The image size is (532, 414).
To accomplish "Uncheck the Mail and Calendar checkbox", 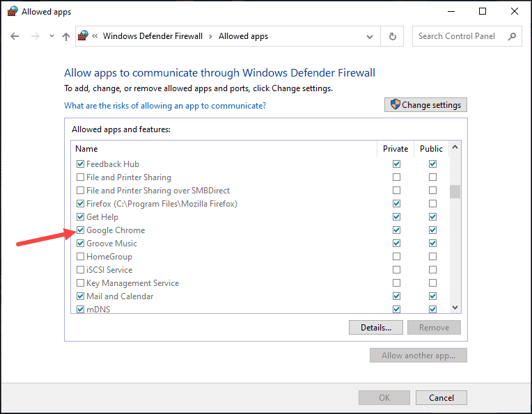I will (80, 296).
